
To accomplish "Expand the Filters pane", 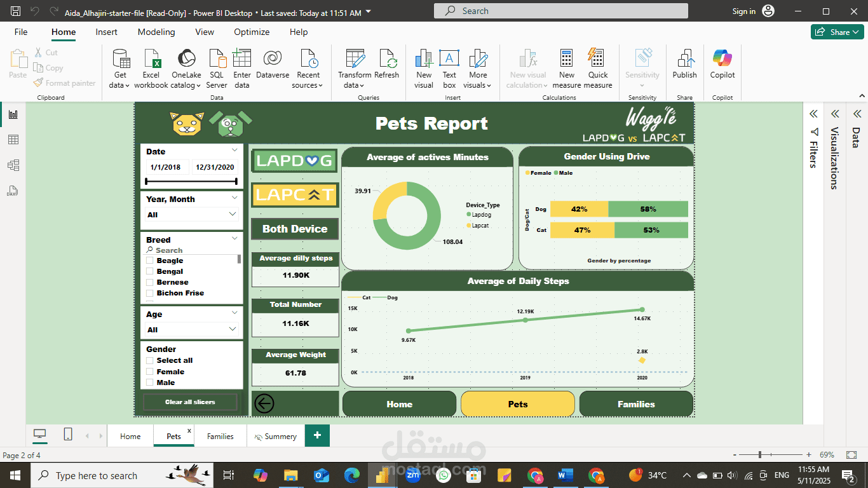I will [x=813, y=114].
